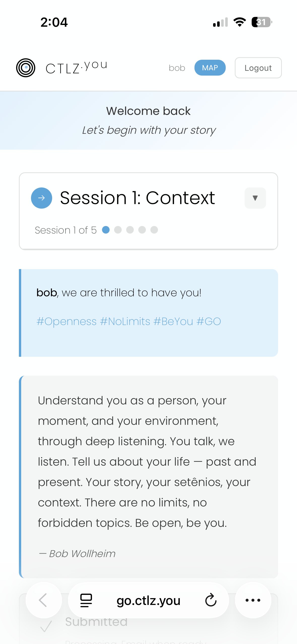Select the second session progress dot
Image resolution: width=297 pixels, height=644 pixels.
point(118,230)
